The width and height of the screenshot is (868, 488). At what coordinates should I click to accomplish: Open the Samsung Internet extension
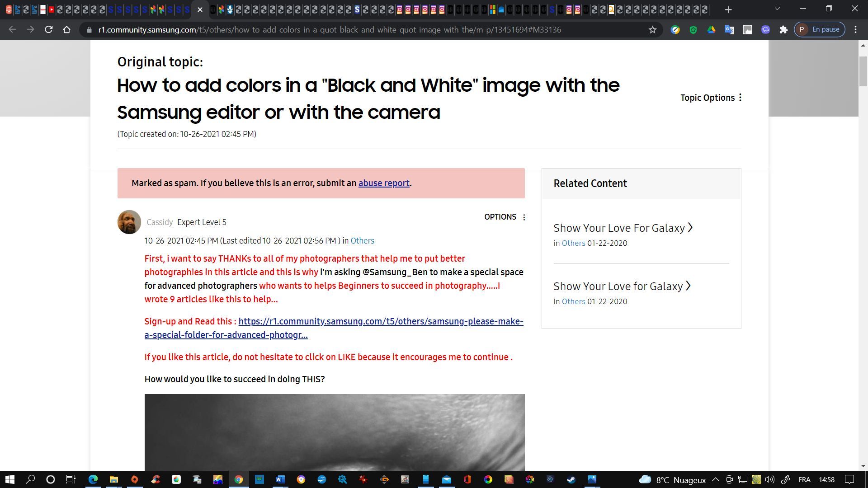(765, 29)
